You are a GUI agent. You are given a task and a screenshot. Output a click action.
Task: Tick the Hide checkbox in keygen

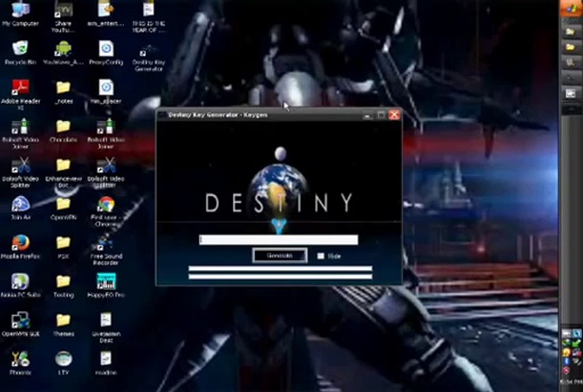pos(321,256)
